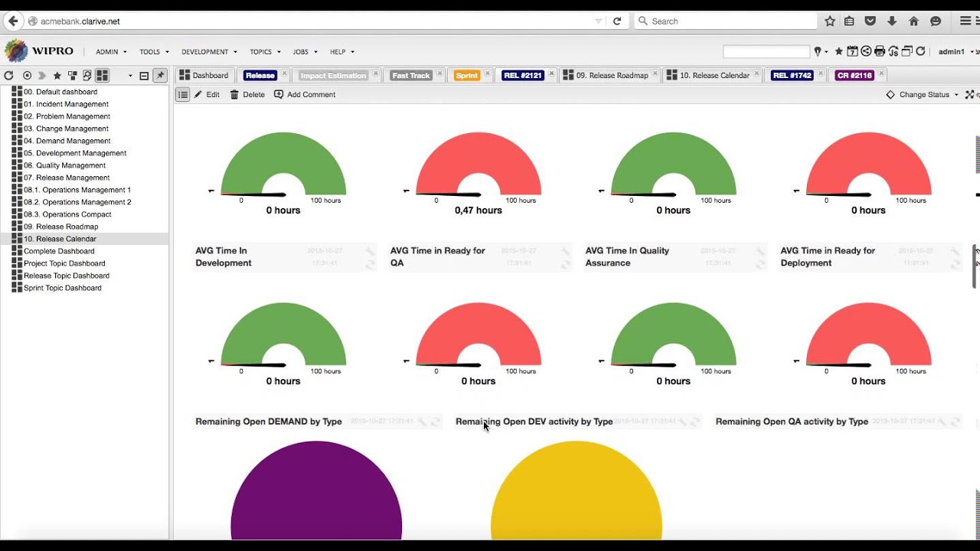The image size is (980, 551).
Task: Open the HELP menu
Action: 342,52
